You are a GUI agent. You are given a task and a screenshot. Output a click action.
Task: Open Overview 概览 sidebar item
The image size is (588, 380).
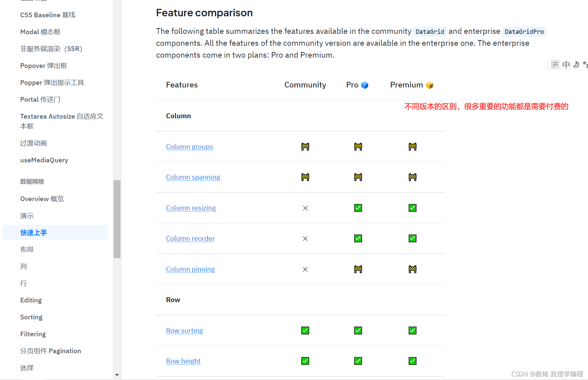pyautogui.click(x=42, y=199)
